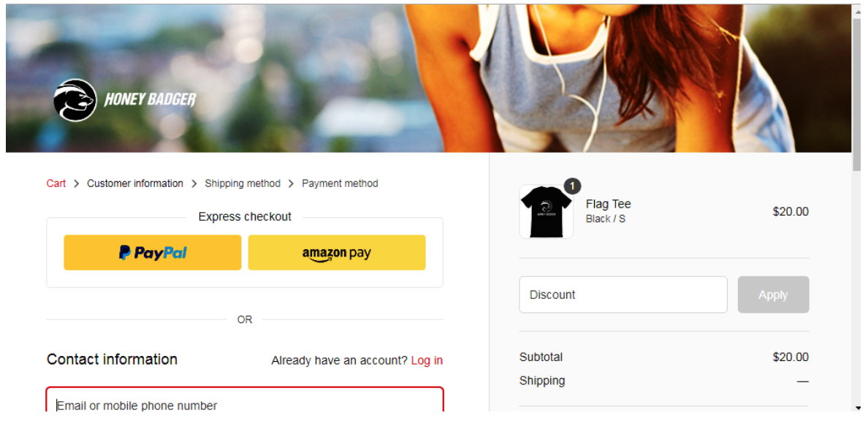The image size is (868, 421).
Task: Click the scrollbar down arrow
Action: [858, 407]
